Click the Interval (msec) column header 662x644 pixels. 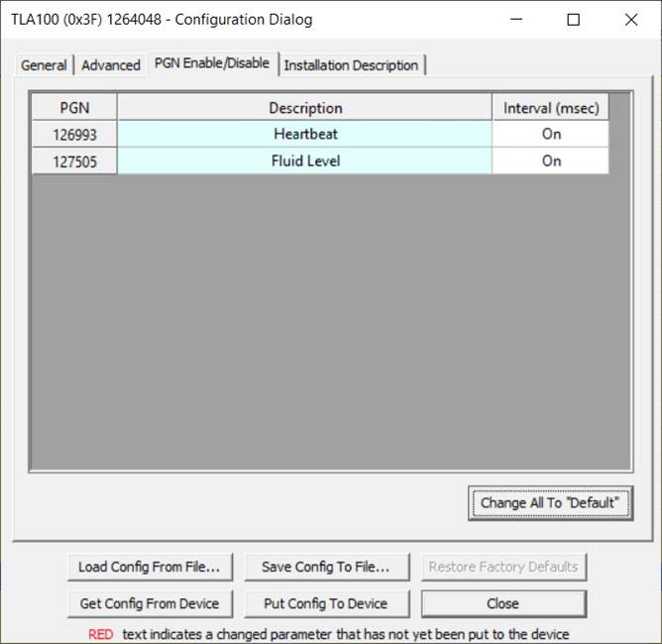(550, 108)
